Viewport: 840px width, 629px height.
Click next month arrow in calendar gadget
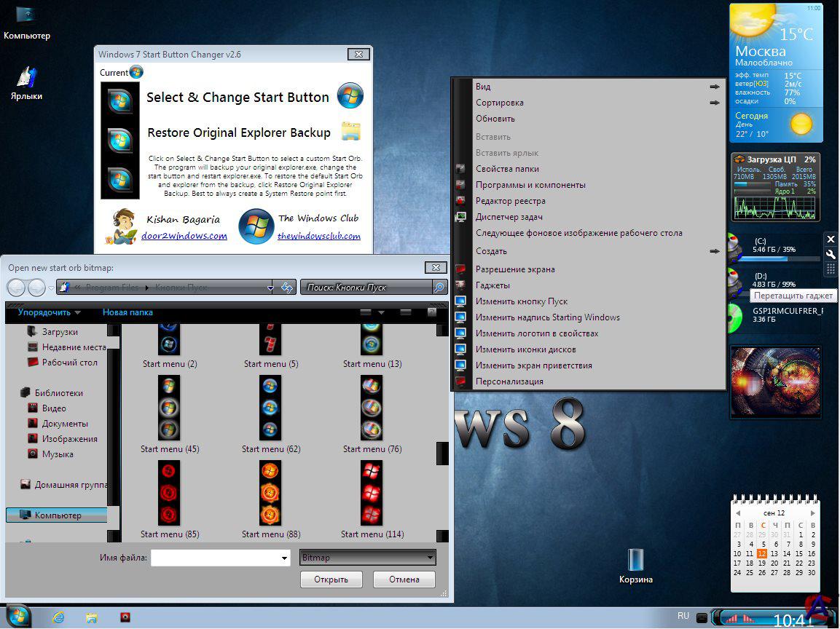click(x=812, y=513)
